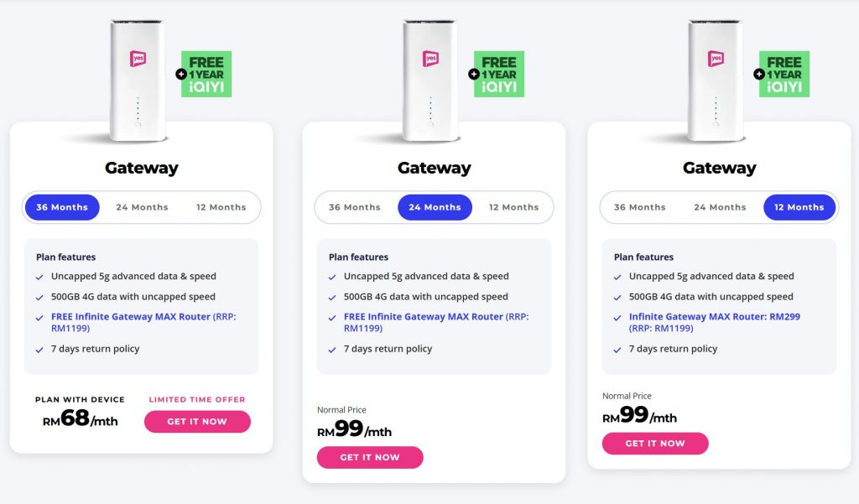Select 36 Months on the right Gateway card

click(639, 207)
